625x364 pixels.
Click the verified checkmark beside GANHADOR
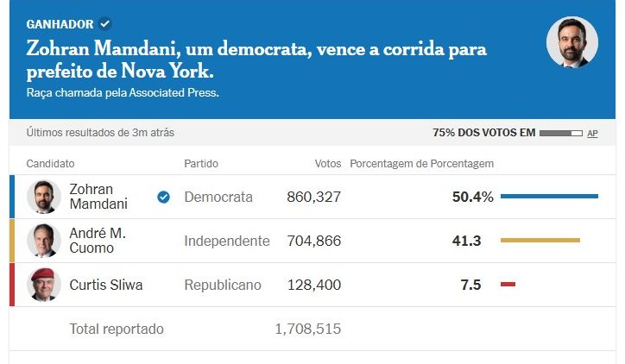coord(105,23)
